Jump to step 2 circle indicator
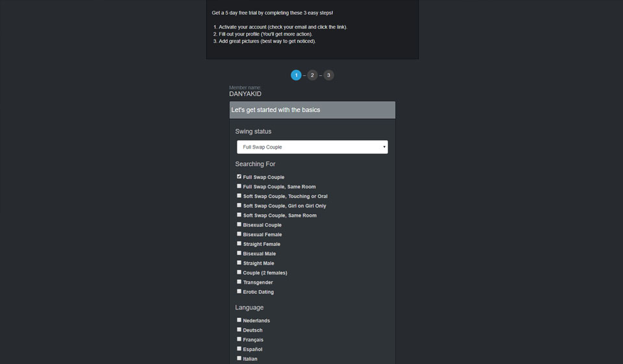The image size is (623, 364). pyautogui.click(x=312, y=75)
